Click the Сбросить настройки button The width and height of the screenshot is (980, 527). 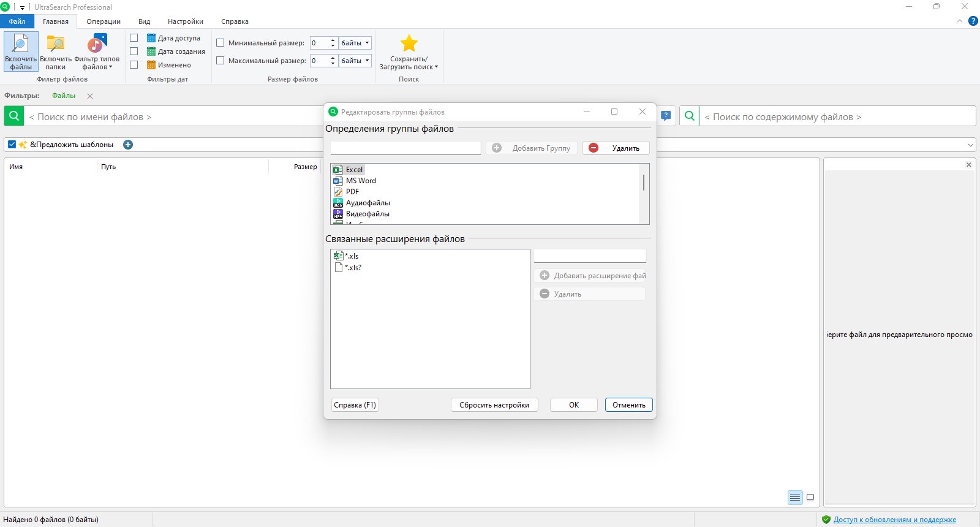494,405
